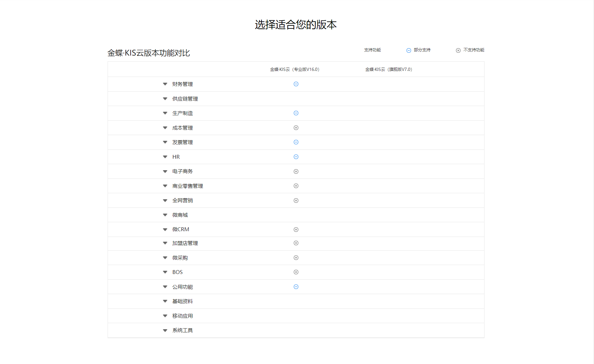
Task: Click unsupported icon in BOS row
Action: coord(296,272)
